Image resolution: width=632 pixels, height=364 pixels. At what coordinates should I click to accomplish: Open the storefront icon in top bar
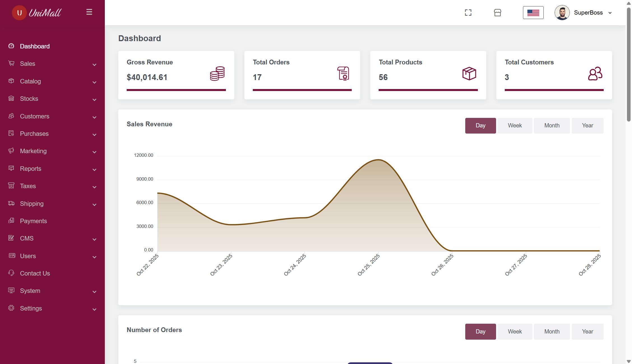(x=497, y=13)
